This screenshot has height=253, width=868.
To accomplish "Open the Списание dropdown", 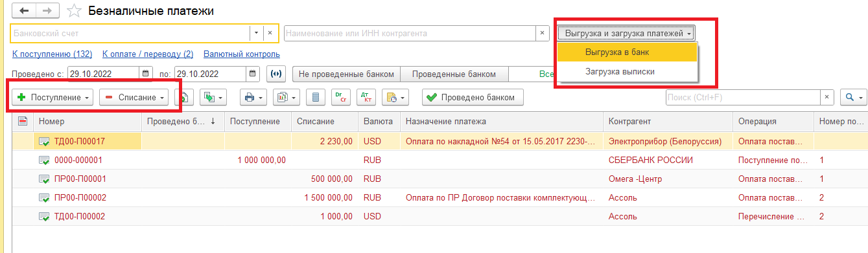I will (x=134, y=97).
